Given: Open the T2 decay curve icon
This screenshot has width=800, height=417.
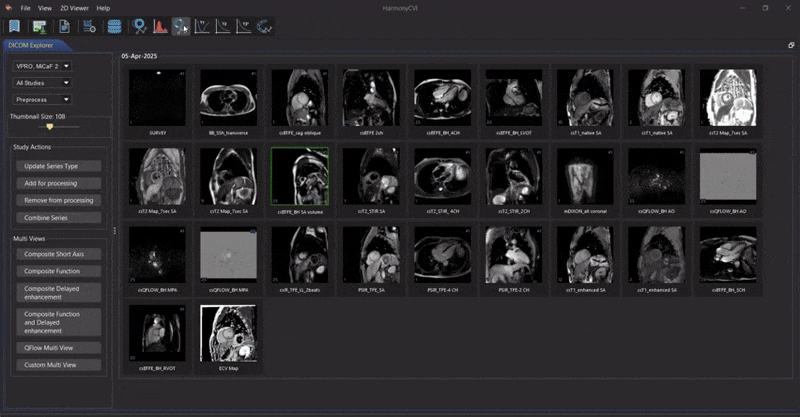Looking at the screenshot, I should [x=223, y=27].
